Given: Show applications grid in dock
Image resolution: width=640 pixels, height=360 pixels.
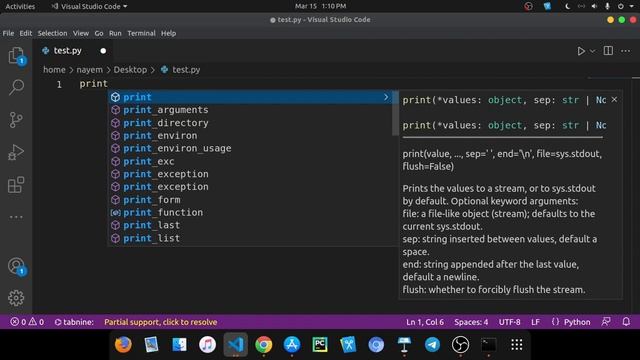Looking at the screenshot, I should (517, 344).
